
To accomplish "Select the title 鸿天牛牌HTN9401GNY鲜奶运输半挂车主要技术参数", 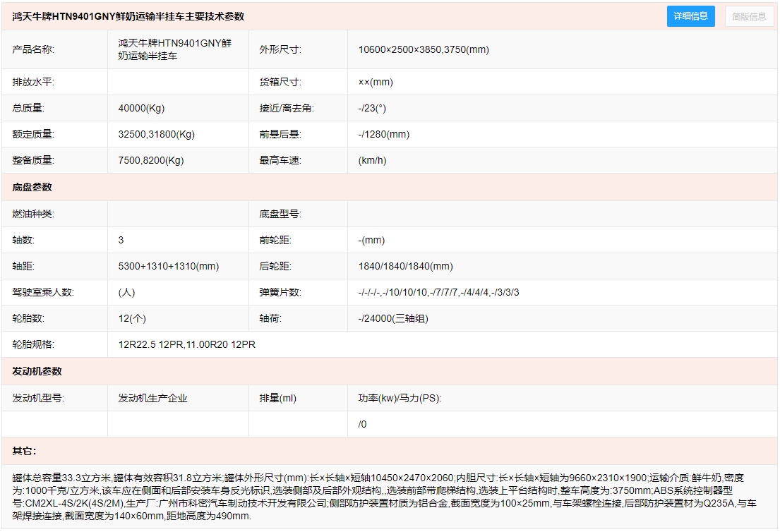I will point(128,16).
